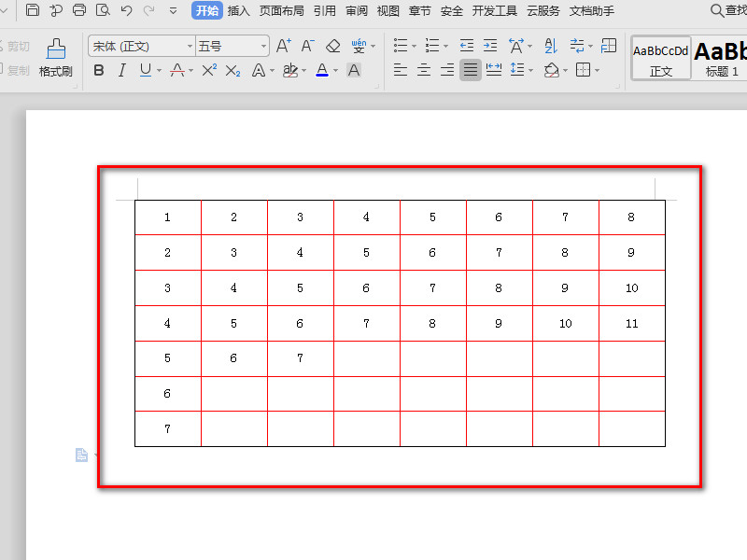Undo the last action
Image resolution: width=747 pixels, height=560 pixels.
126,10
